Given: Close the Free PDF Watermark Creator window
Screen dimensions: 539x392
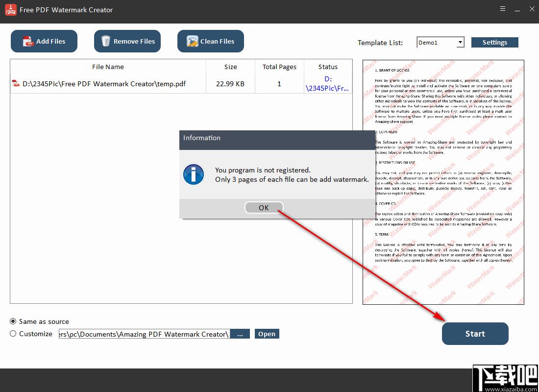Looking at the screenshot, I should (x=532, y=9).
